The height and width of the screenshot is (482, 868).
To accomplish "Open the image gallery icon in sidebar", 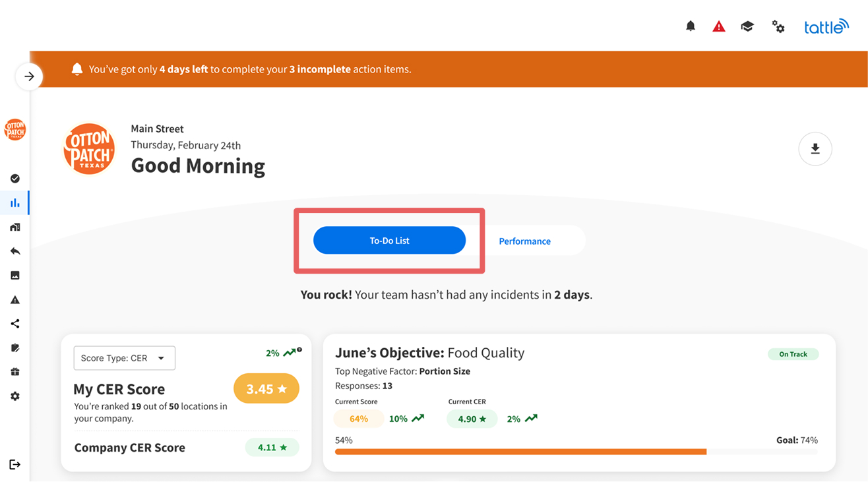I will (x=15, y=276).
